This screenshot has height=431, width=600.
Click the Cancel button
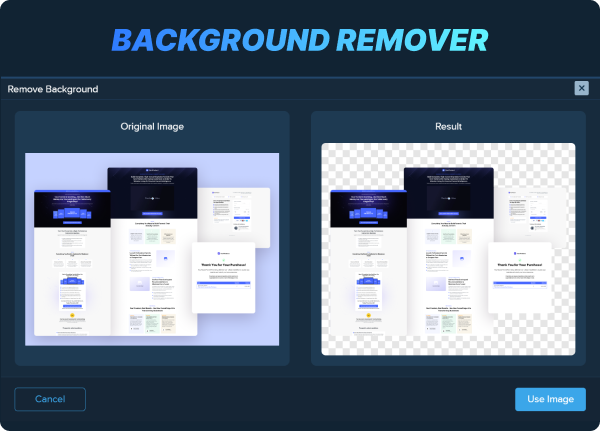[x=50, y=399]
